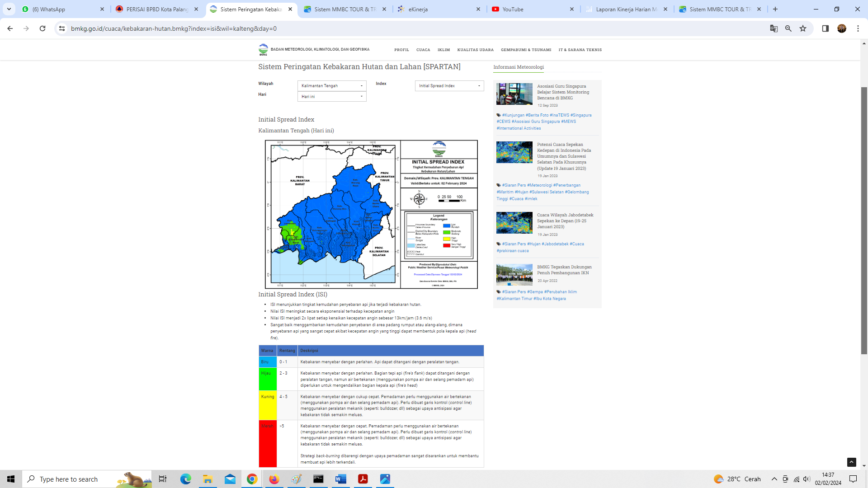Open the terminal app on taskbar
This screenshot has height=488, width=868.
coord(318,479)
